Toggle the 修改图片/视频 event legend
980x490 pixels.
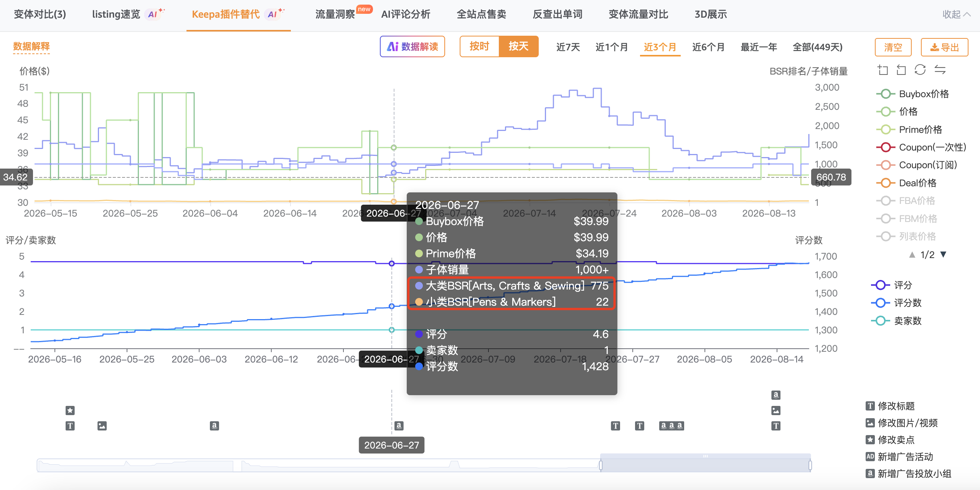pos(902,423)
